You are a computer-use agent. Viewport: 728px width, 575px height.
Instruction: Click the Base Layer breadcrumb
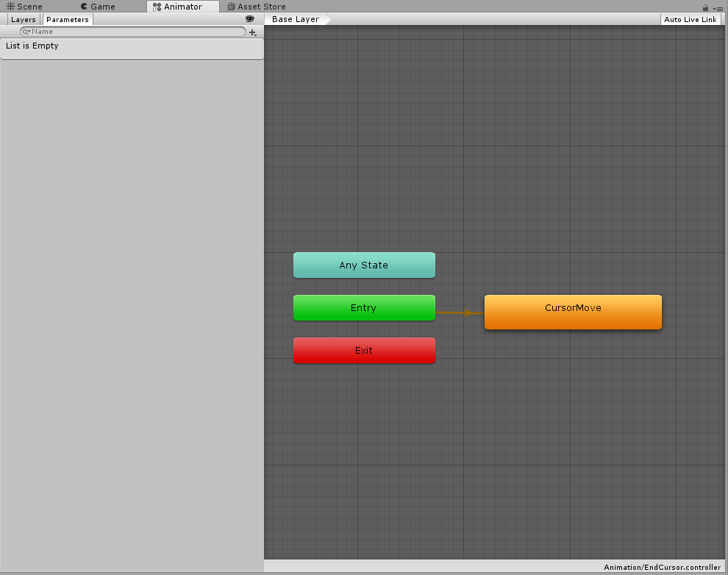click(x=296, y=19)
